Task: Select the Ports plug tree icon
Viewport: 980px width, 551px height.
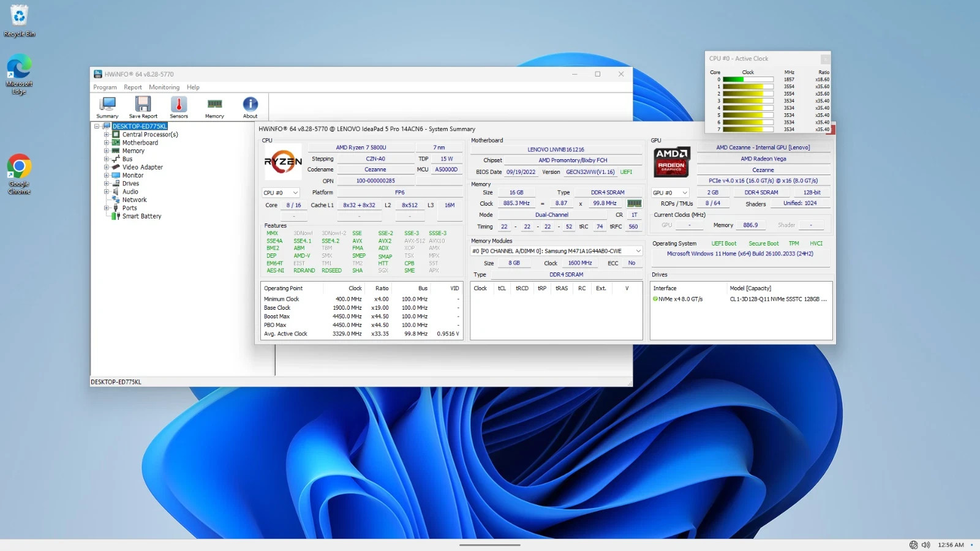Action: (x=116, y=208)
